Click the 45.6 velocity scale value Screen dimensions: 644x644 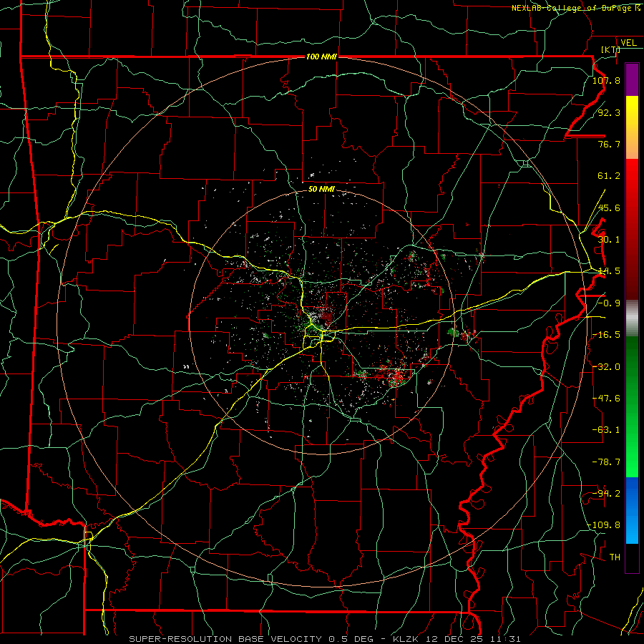coord(609,208)
